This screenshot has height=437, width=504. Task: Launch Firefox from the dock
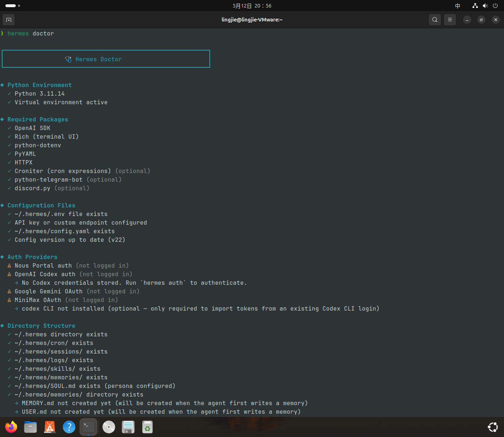11,427
